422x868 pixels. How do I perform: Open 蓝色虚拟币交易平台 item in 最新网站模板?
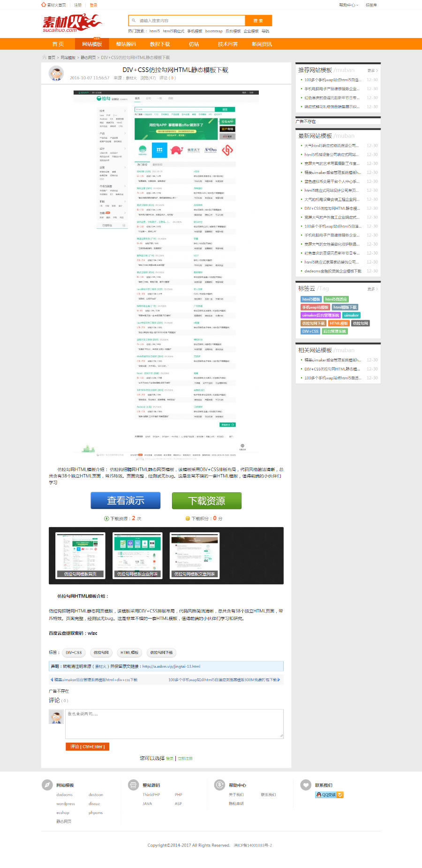pos(332,181)
